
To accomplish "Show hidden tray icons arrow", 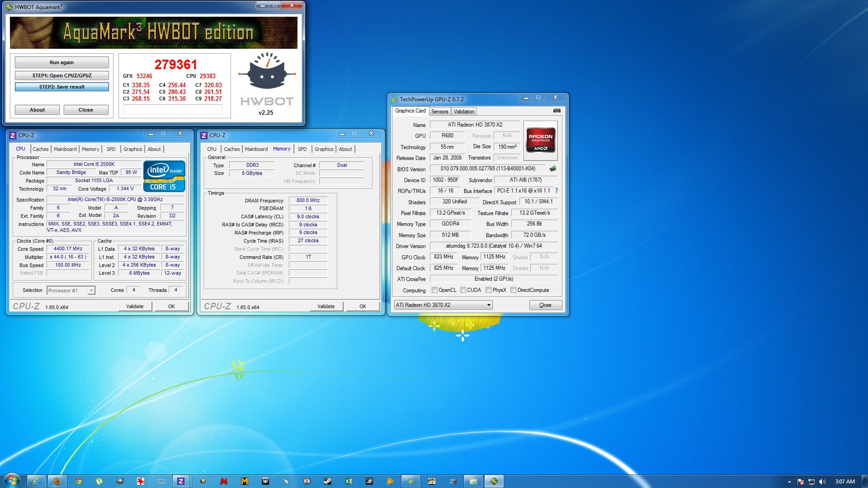I will [789, 482].
